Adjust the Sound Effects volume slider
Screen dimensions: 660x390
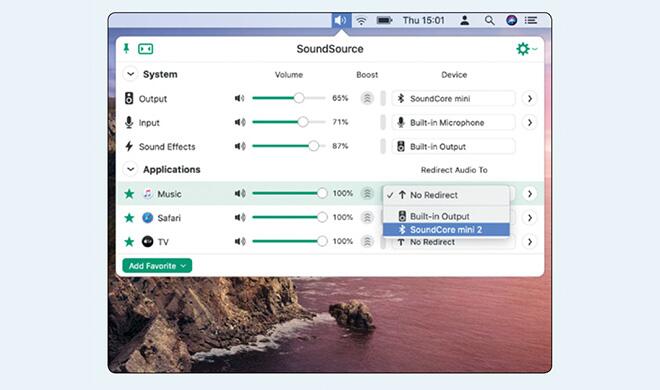coord(289,146)
